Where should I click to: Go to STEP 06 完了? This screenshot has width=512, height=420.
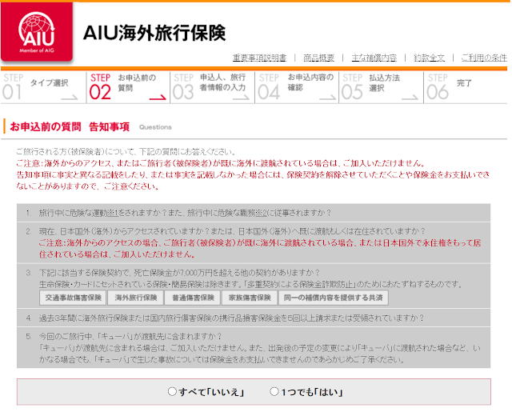click(x=466, y=87)
